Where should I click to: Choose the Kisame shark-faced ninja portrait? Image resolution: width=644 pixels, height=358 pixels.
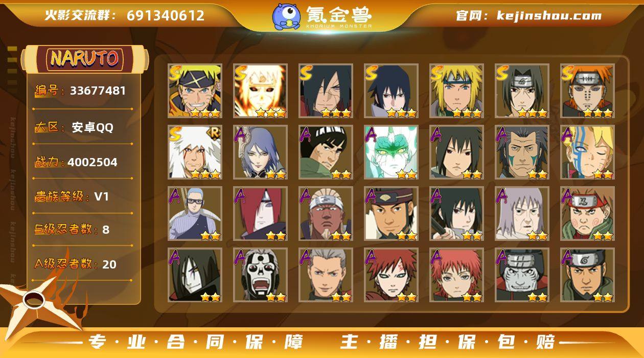tap(522, 275)
